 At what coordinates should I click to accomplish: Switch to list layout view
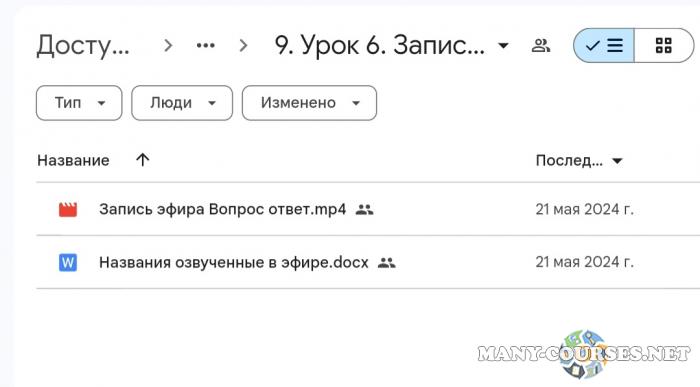pyautogui.click(x=604, y=45)
